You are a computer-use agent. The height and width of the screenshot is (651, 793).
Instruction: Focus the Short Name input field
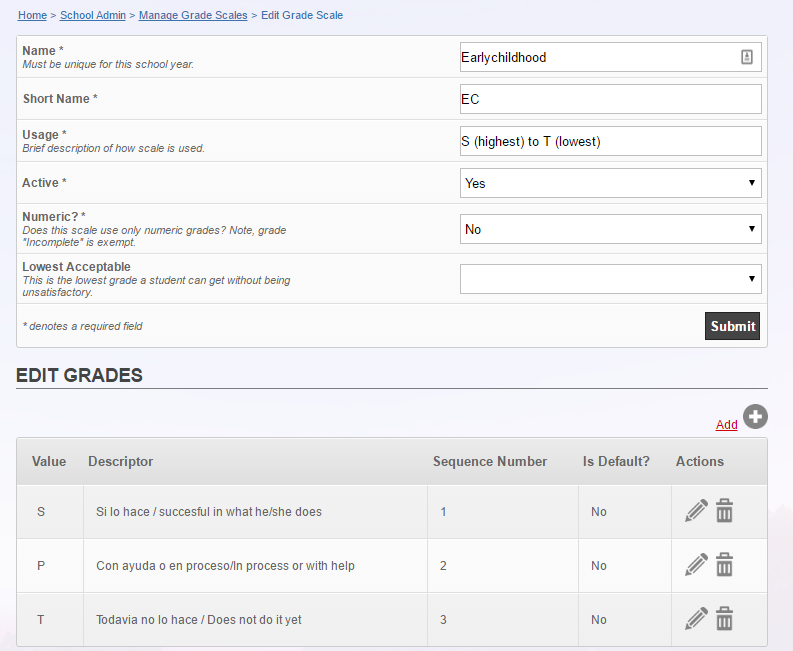click(x=610, y=99)
